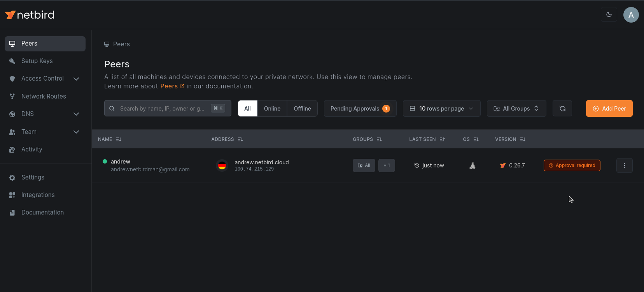644x292 pixels.
Task: Filter peers to Online only
Action: 272,109
